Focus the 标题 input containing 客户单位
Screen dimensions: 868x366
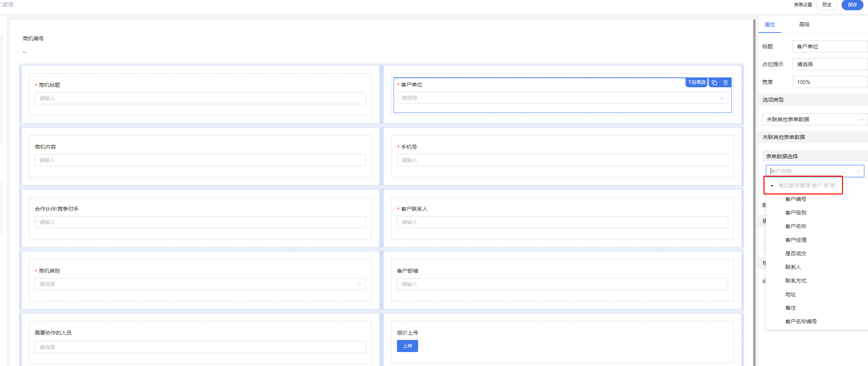pyautogui.click(x=830, y=46)
